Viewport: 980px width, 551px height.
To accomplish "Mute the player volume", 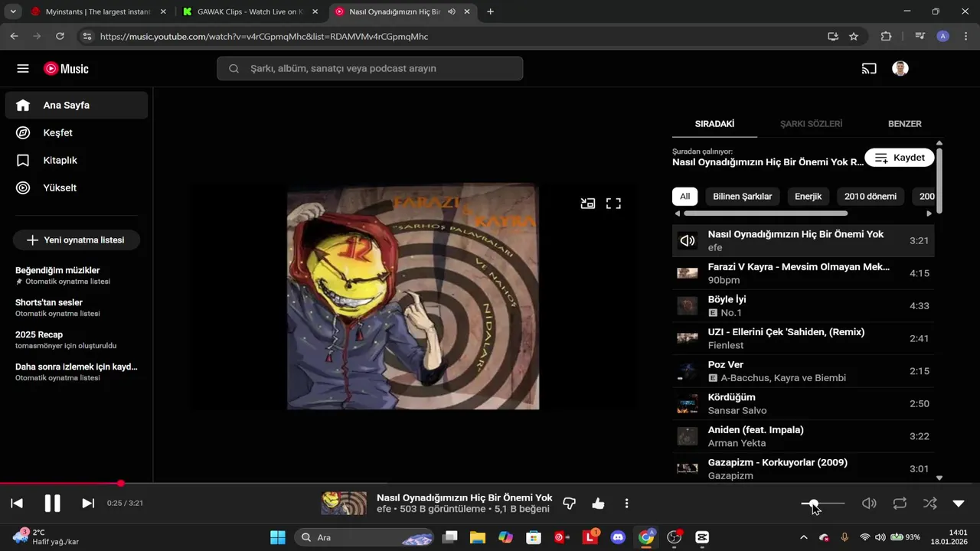I will 869,504.
